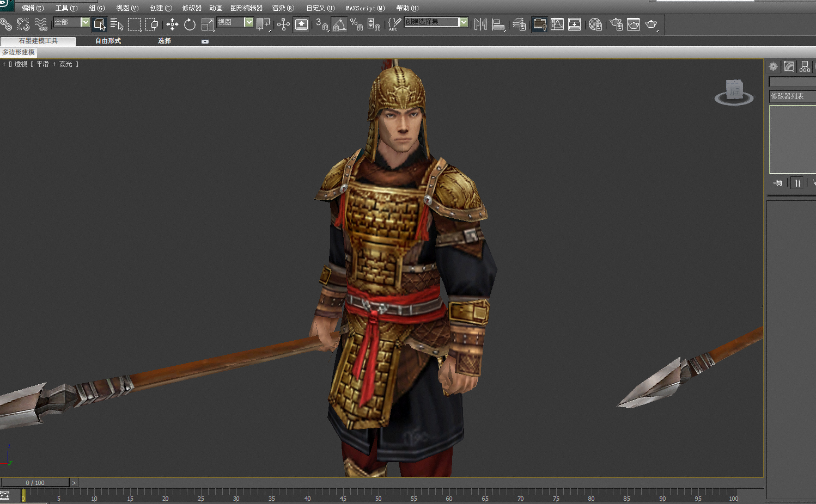Expand the 创建选择集 named selection dropdown

(464, 22)
